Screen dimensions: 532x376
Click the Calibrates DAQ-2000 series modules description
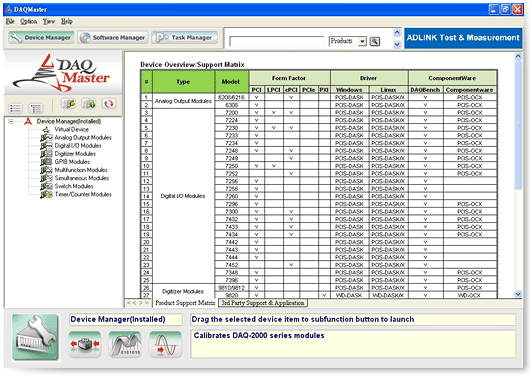pos(353,344)
